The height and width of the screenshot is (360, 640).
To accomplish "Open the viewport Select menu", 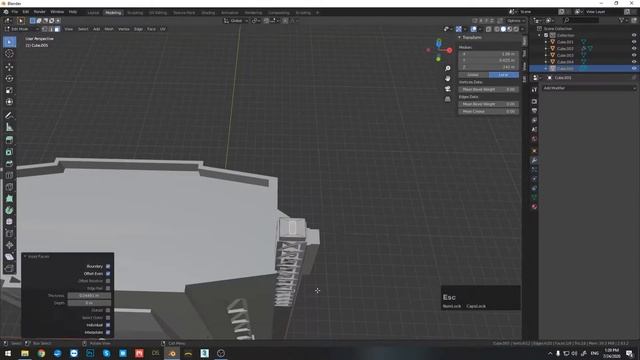I will point(83,29).
